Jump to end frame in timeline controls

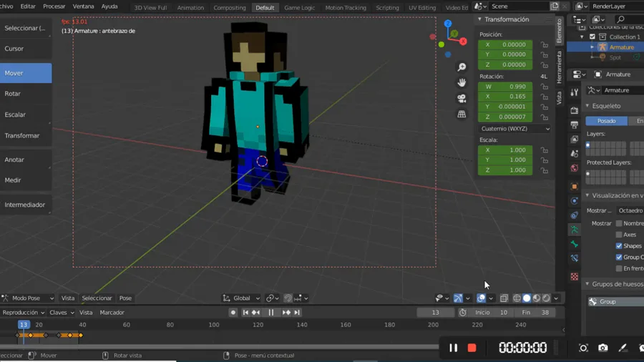[297, 313]
